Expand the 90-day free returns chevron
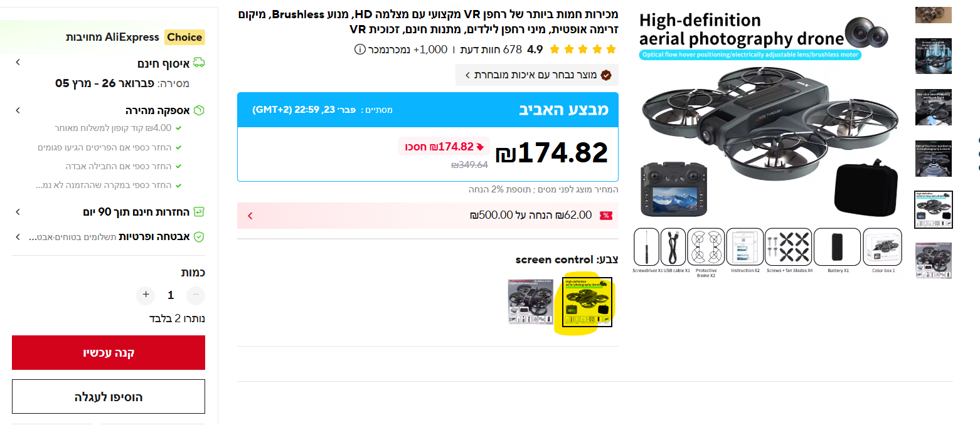The height and width of the screenshot is (425, 980). 18,212
